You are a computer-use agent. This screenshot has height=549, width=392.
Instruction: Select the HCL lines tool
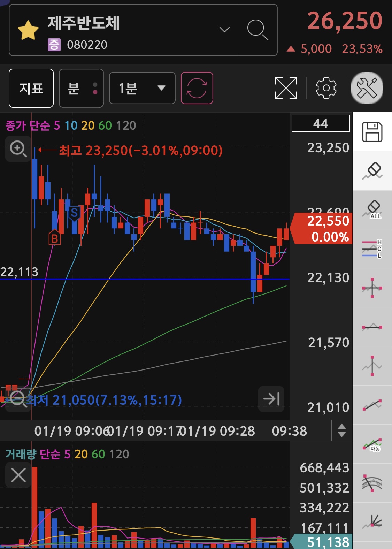(372, 249)
